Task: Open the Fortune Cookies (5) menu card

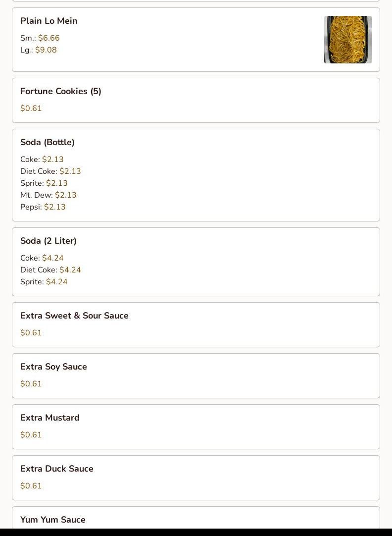Action: tap(196, 100)
